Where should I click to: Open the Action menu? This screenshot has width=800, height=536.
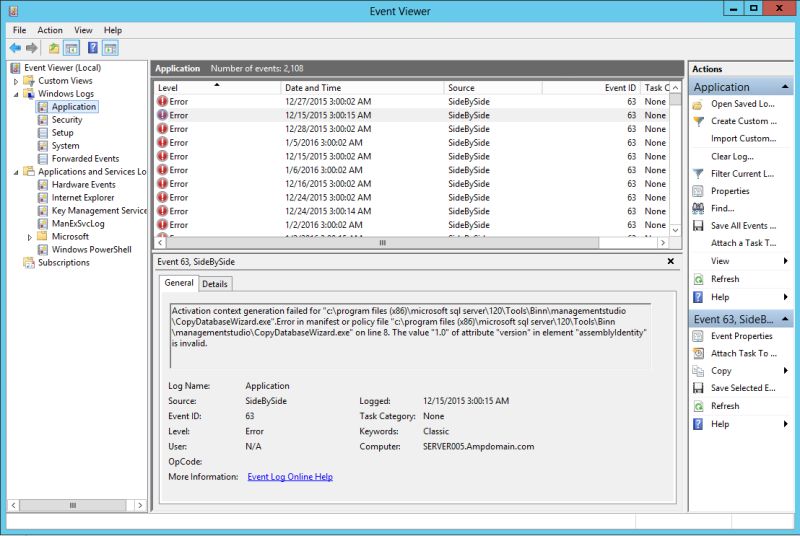[49, 30]
